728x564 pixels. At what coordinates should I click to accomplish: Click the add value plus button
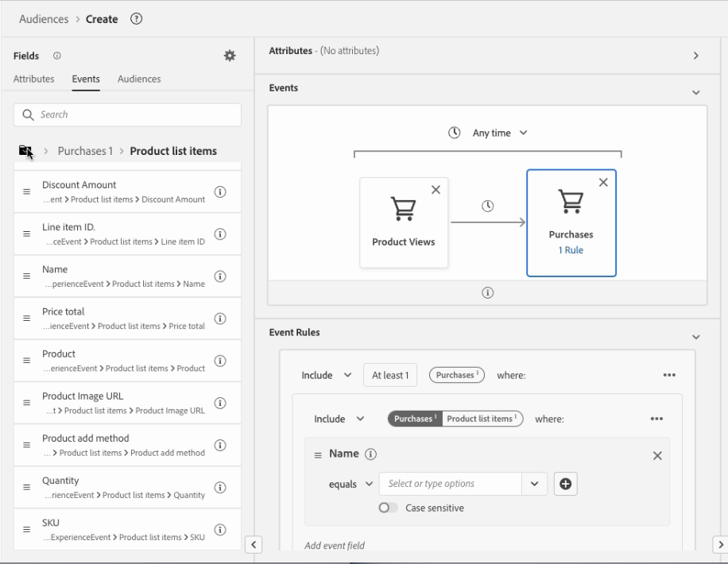pyautogui.click(x=566, y=484)
